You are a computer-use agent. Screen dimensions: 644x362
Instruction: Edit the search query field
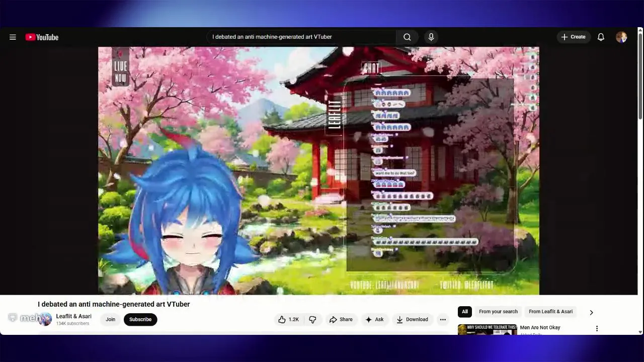pyautogui.click(x=301, y=37)
